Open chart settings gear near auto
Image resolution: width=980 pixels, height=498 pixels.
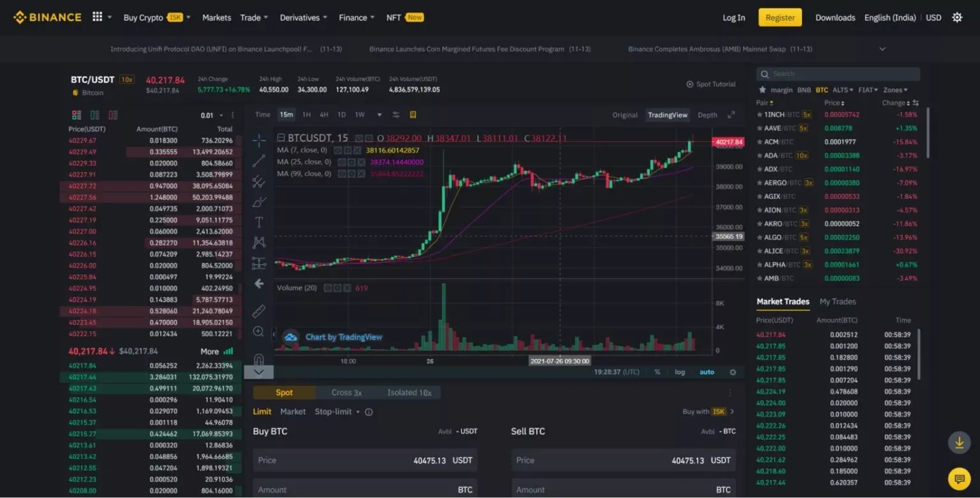coord(732,372)
